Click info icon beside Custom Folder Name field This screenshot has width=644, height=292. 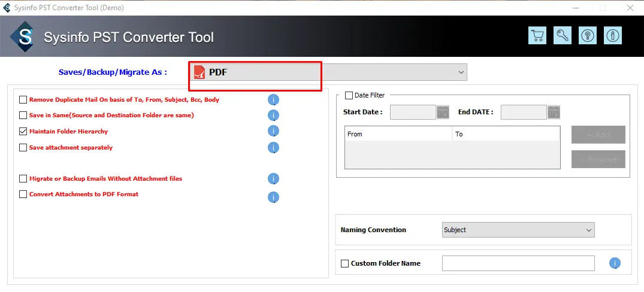point(615,263)
